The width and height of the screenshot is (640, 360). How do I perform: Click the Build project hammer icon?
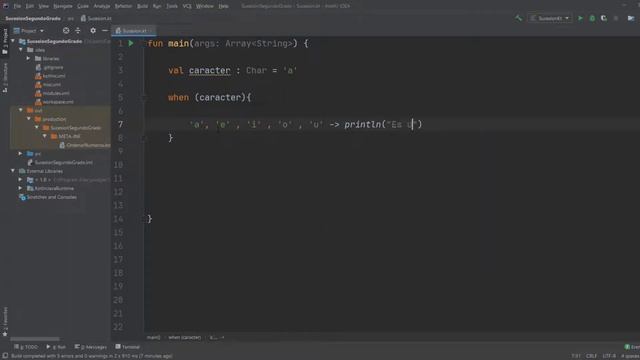[x=518, y=18]
